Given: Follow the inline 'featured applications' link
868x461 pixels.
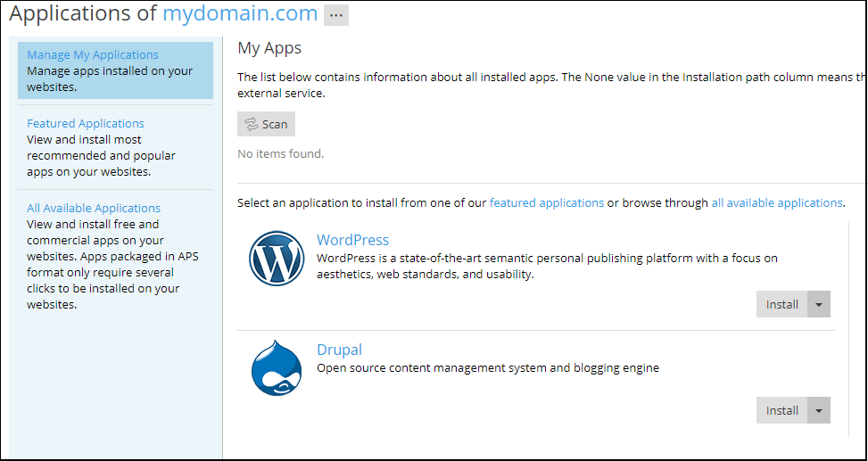Looking at the screenshot, I should 547,202.
